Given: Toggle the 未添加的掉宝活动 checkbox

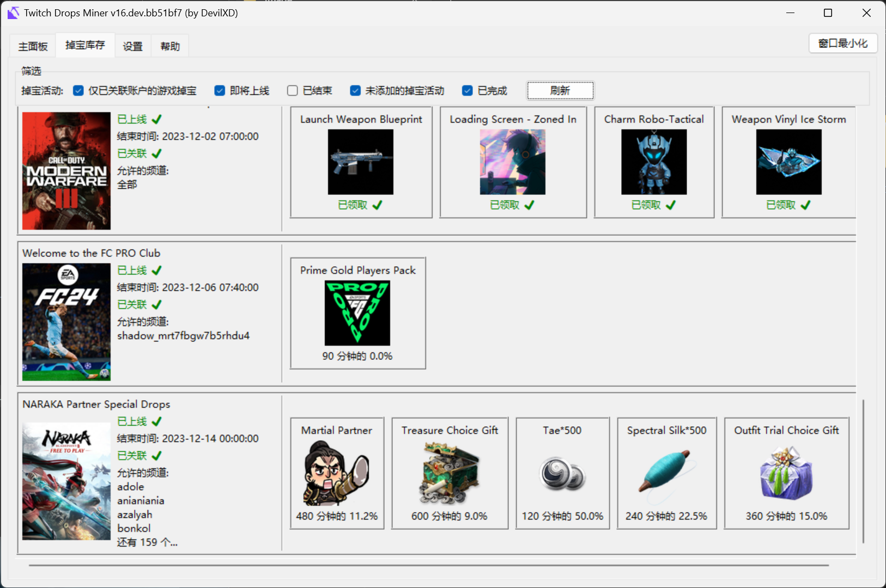Looking at the screenshot, I should 355,90.
